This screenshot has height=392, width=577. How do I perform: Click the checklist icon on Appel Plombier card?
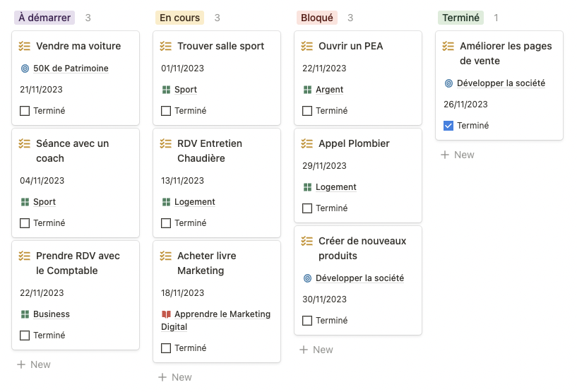coord(307,143)
